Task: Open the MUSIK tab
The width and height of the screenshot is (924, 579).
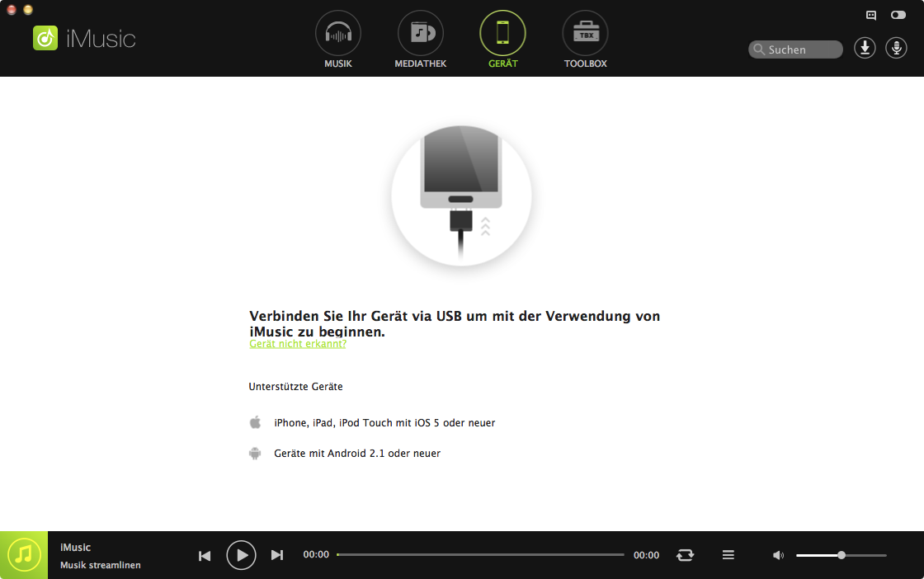Action: (337, 40)
